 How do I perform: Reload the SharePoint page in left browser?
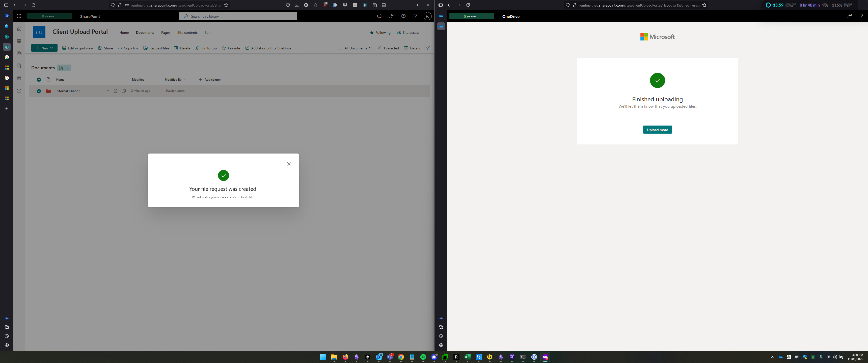coord(33,5)
